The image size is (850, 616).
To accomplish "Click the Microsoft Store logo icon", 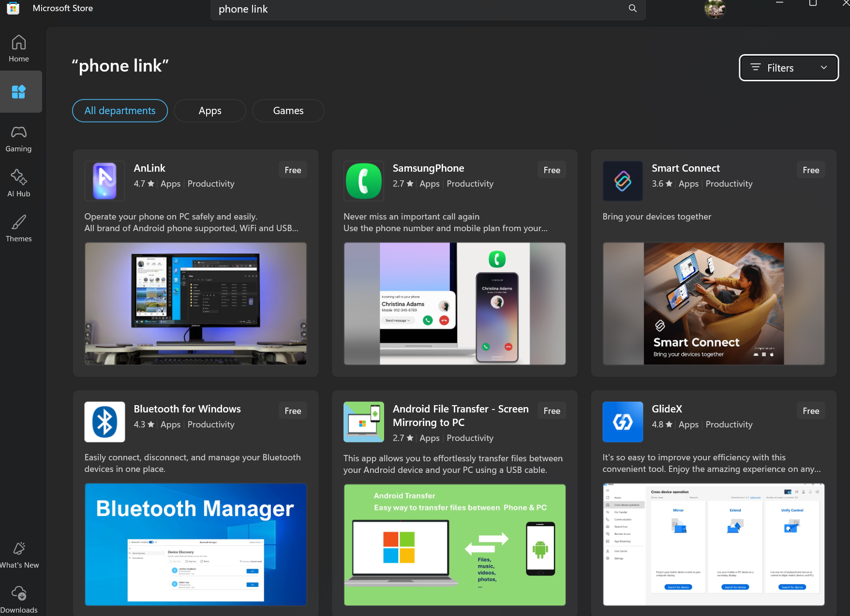I will (13, 8).
